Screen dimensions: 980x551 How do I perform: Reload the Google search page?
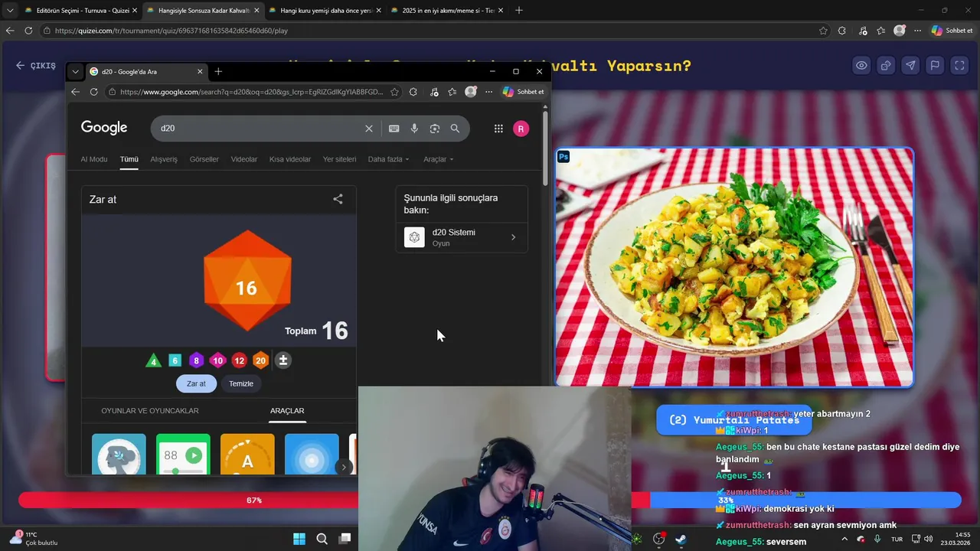93,92
